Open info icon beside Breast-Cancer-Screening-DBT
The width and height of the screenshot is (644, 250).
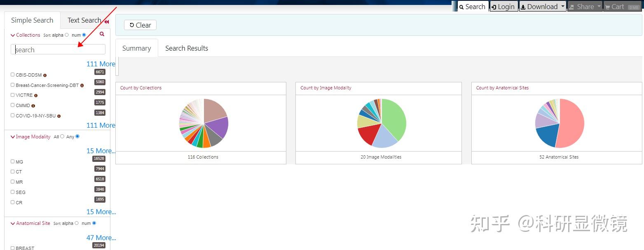click(x=82, y=85)
